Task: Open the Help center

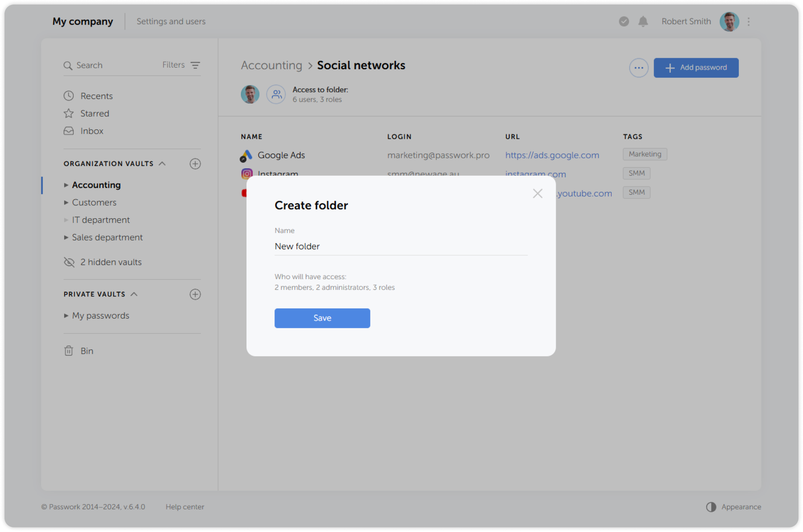Action: click(x=185, y=507)
